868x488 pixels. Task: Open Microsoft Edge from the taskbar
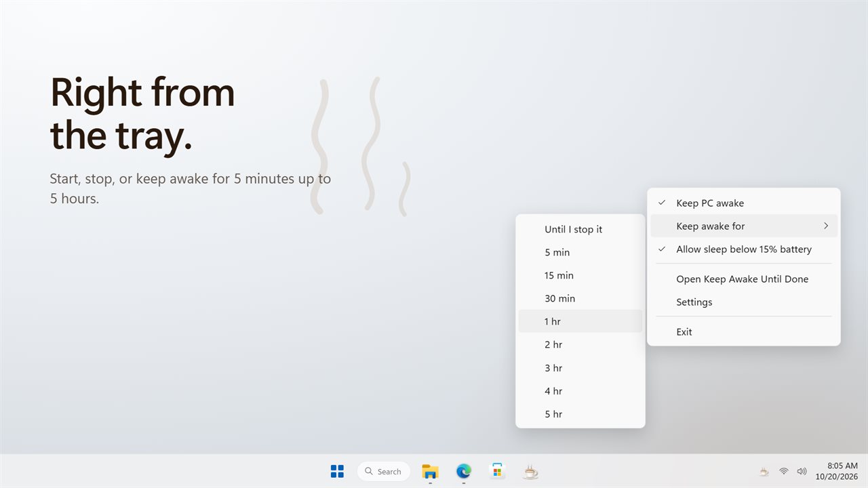pos(464,471)
